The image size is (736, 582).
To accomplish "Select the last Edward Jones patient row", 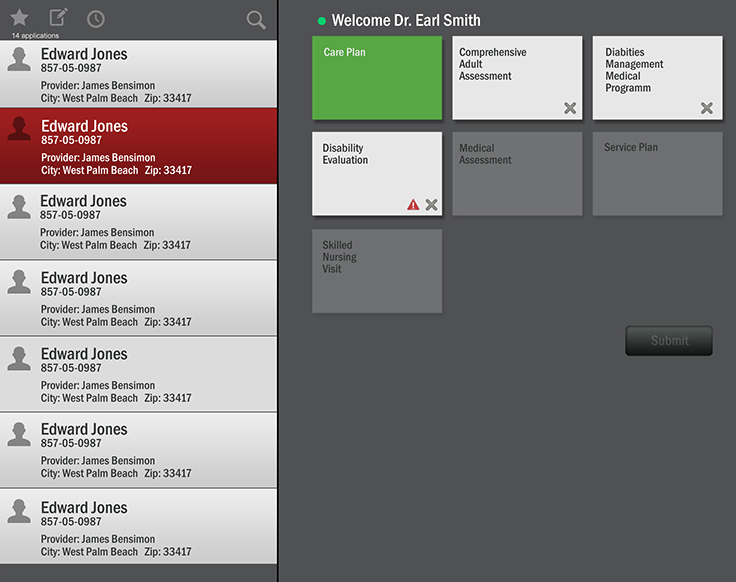I will pos(139,528).
